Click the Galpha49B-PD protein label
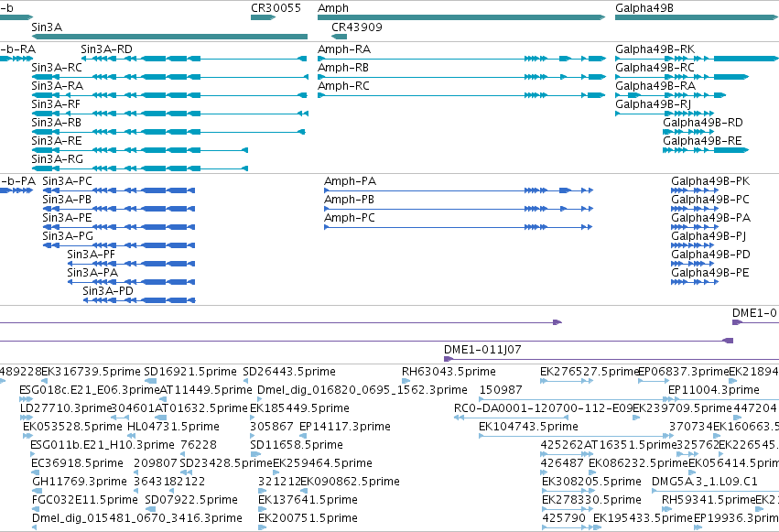 (710, 255)
